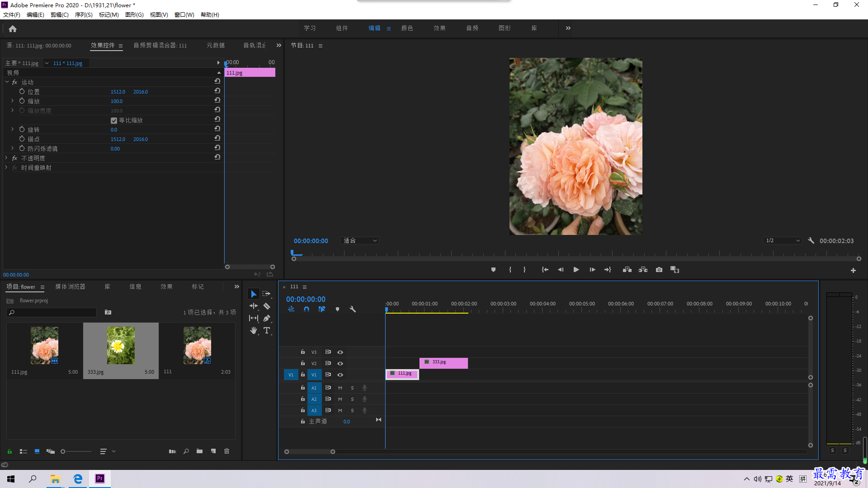Open the 元数据 panel tab
868x488 pixels.
coord(216,46)
